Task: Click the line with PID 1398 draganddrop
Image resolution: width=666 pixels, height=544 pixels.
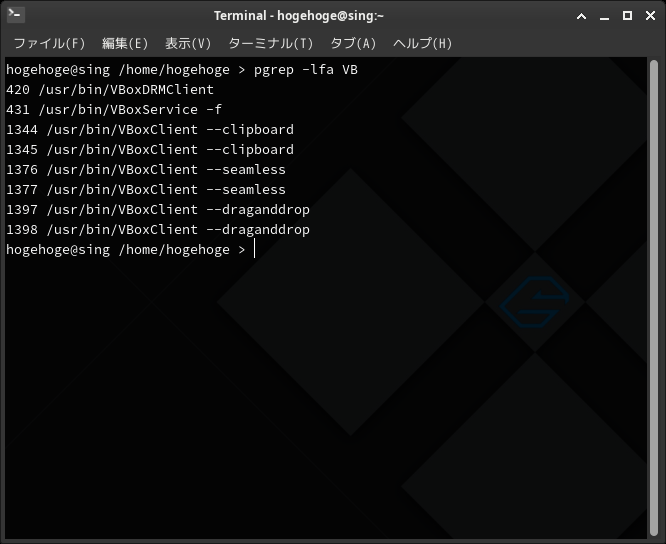Action: (x=158, y=229)
